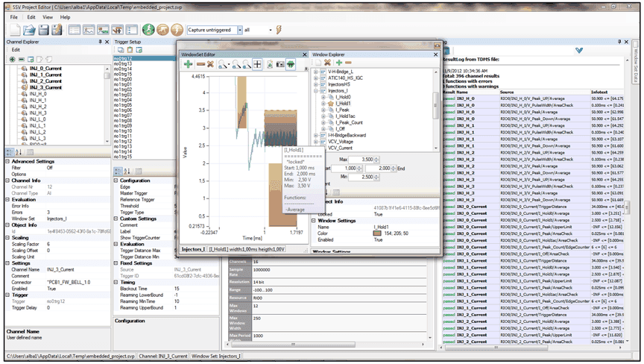Open the View menu
Image resolution: width=644 pixels, height=364 pixels.
48,17
